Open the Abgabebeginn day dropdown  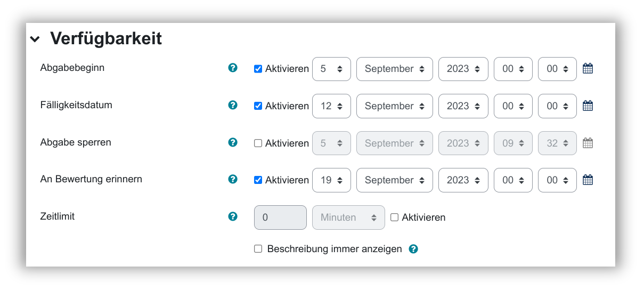click(x=331, y=69)
